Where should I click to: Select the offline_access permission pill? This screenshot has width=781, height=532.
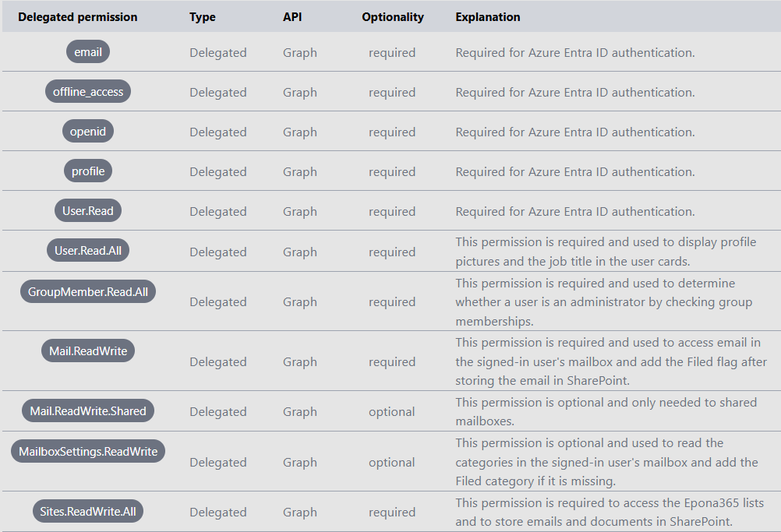88,92
